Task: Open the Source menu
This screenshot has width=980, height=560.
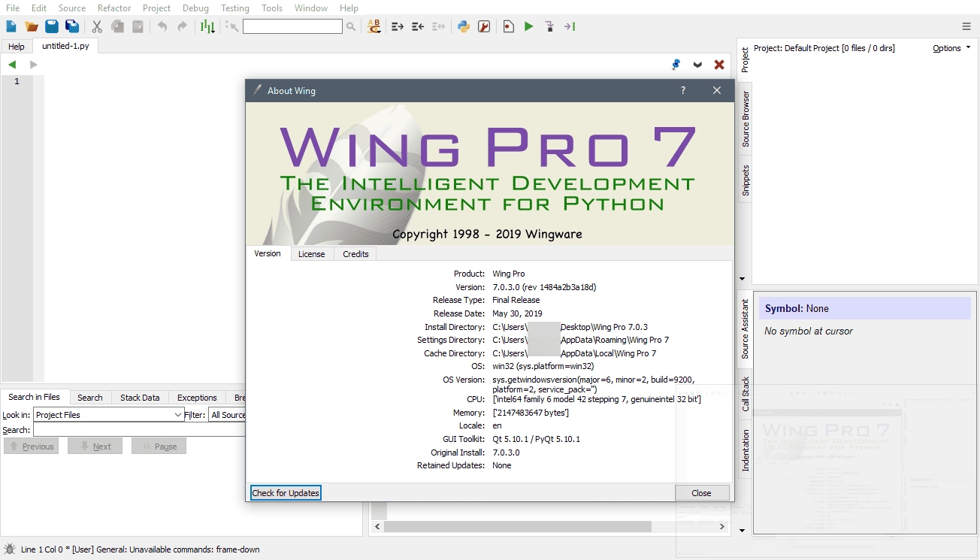Action: (x=72, y=8)
